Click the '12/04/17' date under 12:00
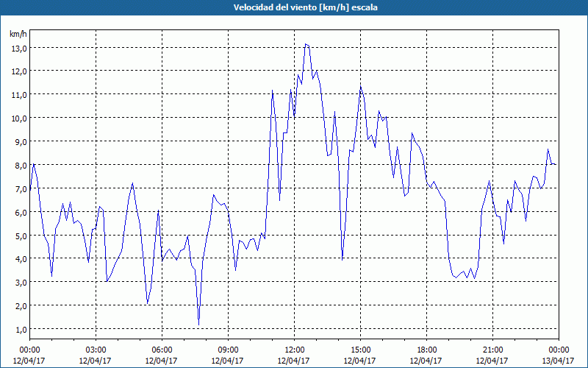588x368 pixels. click(x=293, y=361)
